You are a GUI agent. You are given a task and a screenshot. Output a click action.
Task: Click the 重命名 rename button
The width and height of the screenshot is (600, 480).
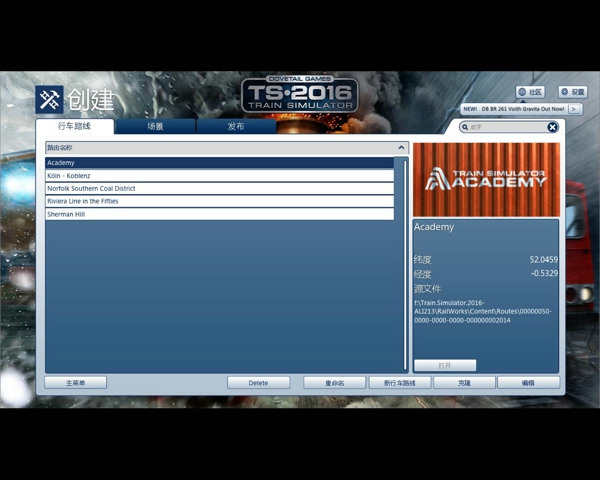click(x=334, y=383)
